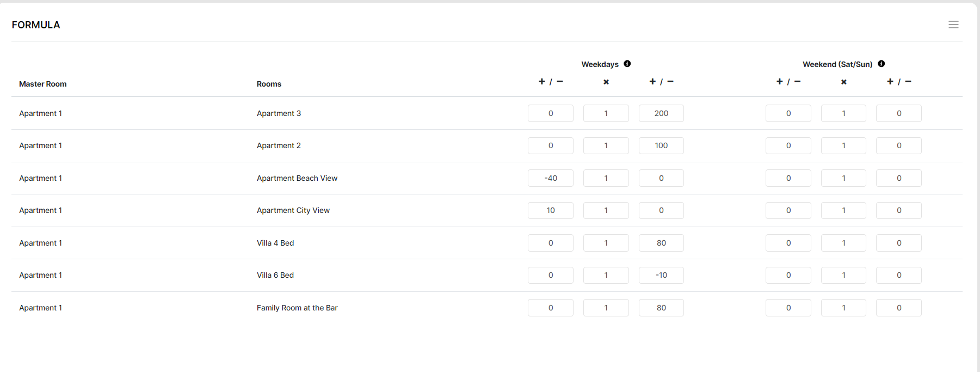Click Apartment 3 weekday field showing 200
Image resolution: width=980 pixels, height=372 pixels.
point(661,113)
